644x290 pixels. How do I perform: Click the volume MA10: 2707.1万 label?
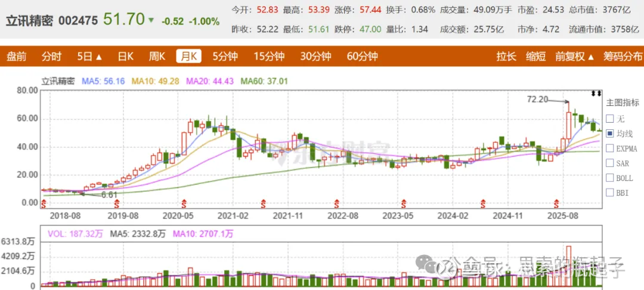click(x=203, y=234)
